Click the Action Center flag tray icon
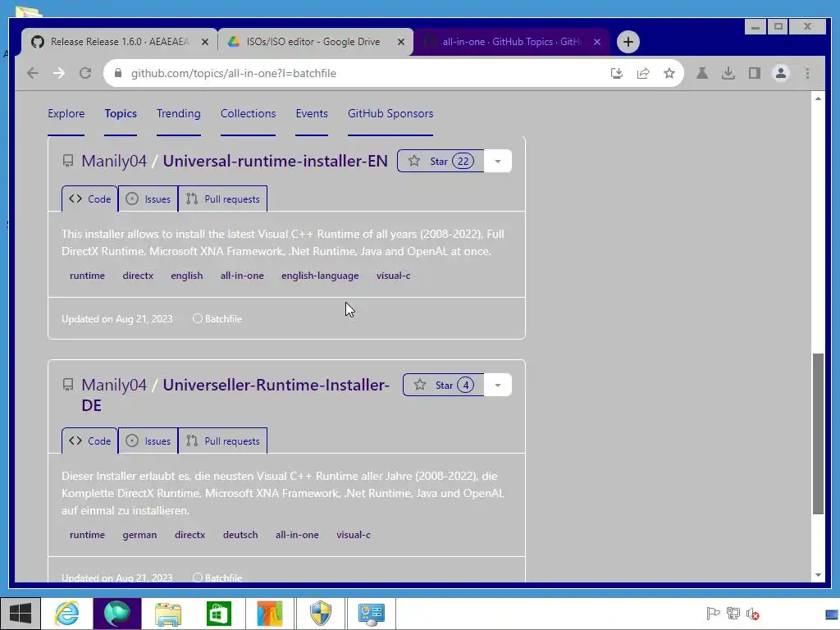The width and height of the screenshot is (840, 630). [x=713, y=614]
